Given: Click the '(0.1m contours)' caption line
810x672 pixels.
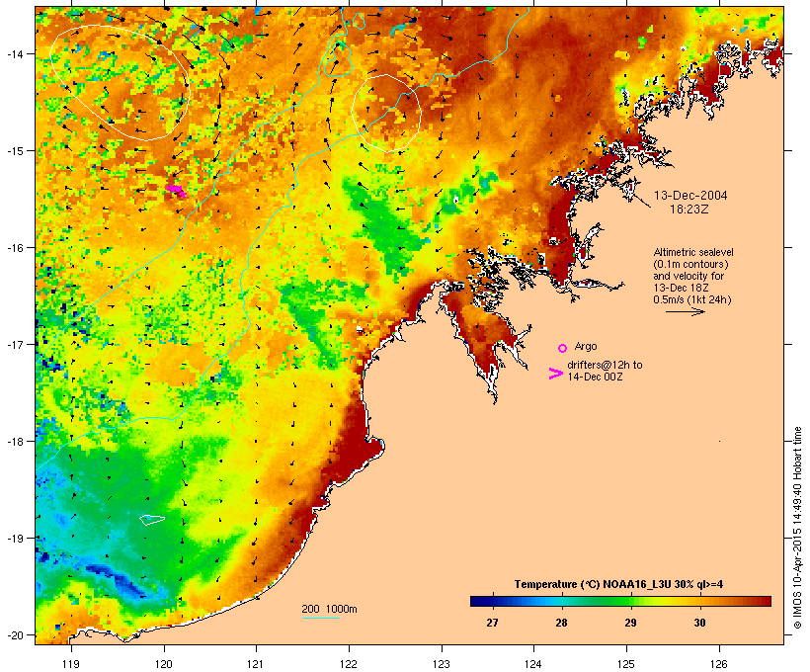Looking at the screenshot, I should (x=690, y=264).
